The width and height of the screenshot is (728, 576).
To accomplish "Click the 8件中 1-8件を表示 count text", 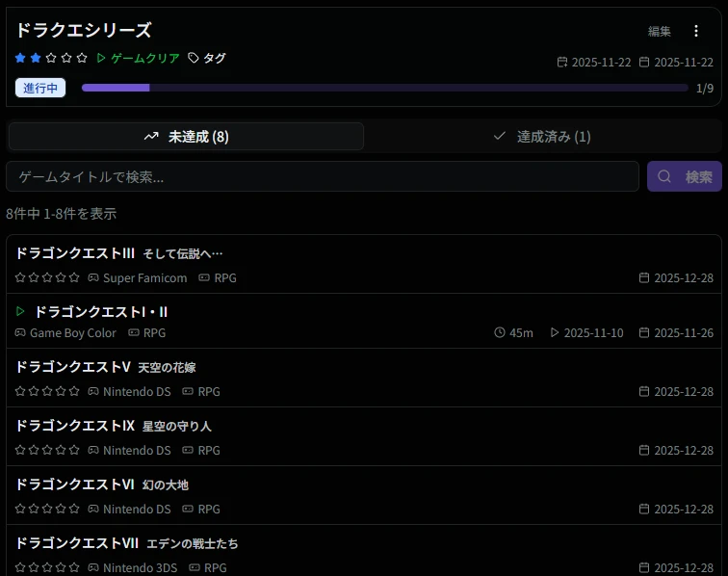I will click(62, 214).
